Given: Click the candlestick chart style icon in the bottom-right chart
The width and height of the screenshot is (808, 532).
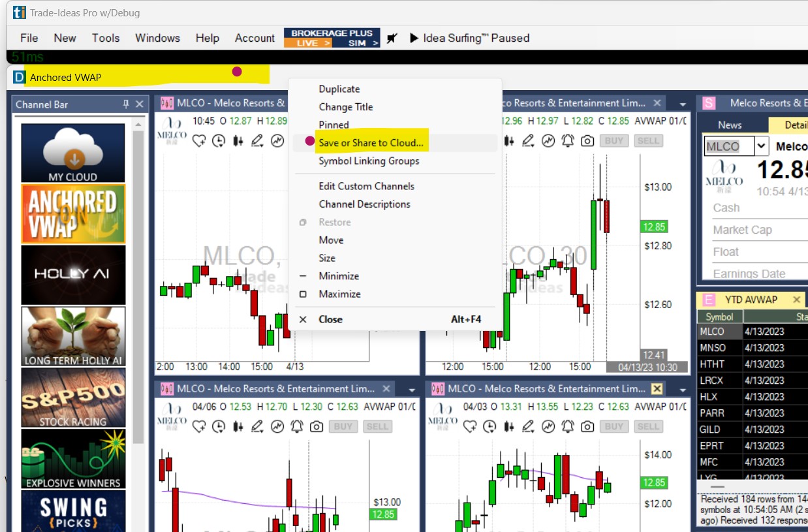Looking at the screenshot, I should click(x=509, y=426).
